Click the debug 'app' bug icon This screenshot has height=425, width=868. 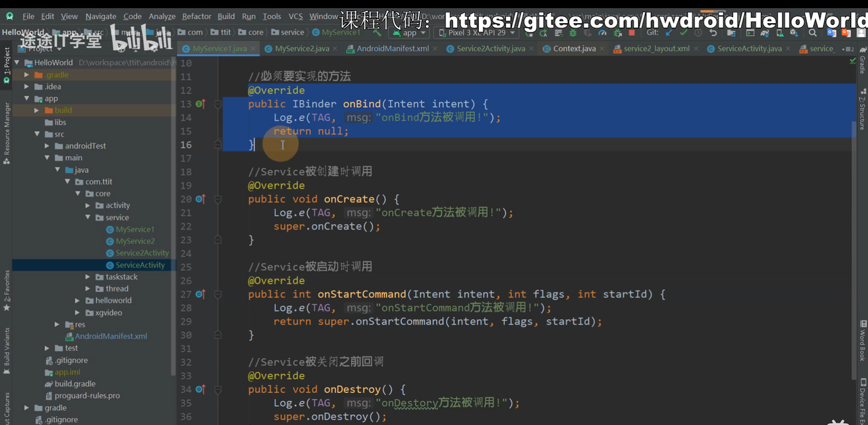click(573, 32)
